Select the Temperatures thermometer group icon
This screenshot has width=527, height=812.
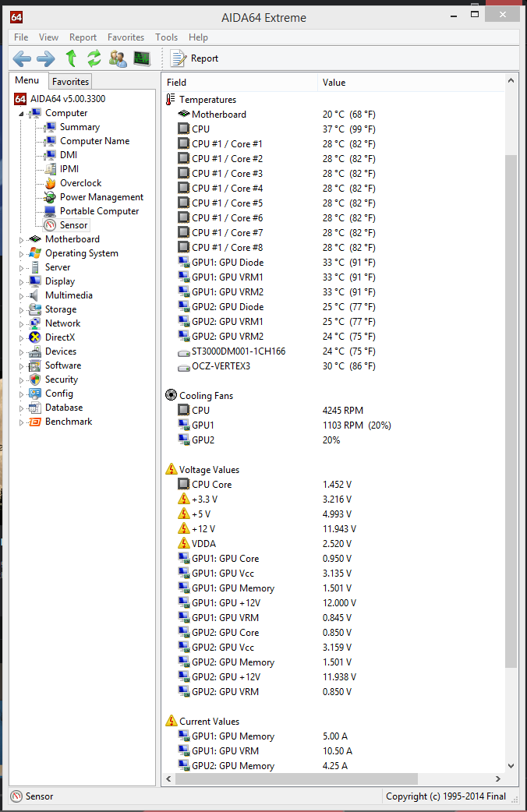click(x=171, y=100)
